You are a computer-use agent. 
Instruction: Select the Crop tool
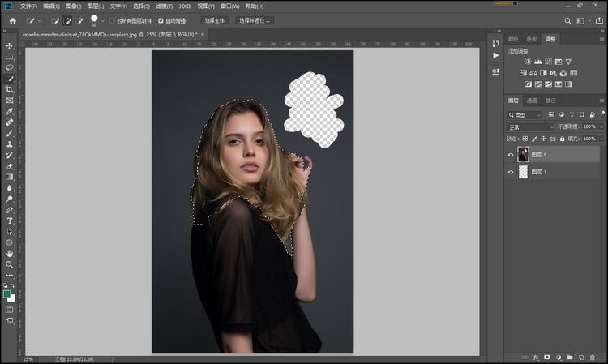pos(10,89)
